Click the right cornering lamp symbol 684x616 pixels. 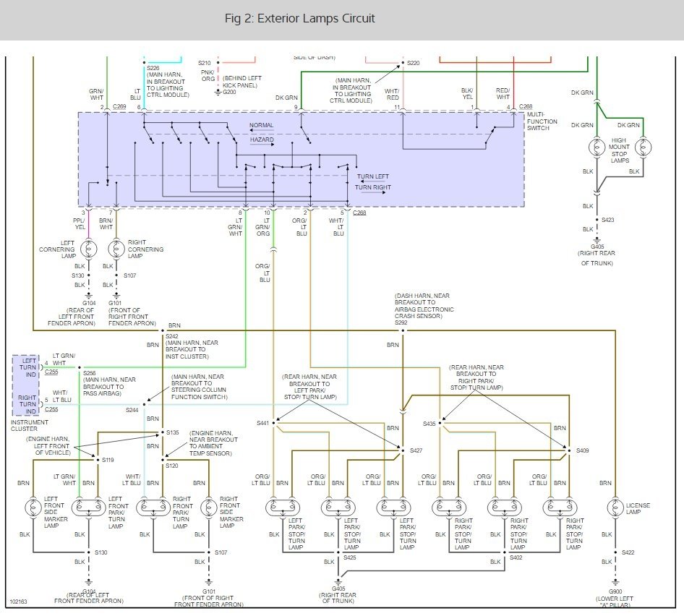(x=116, y=249)
